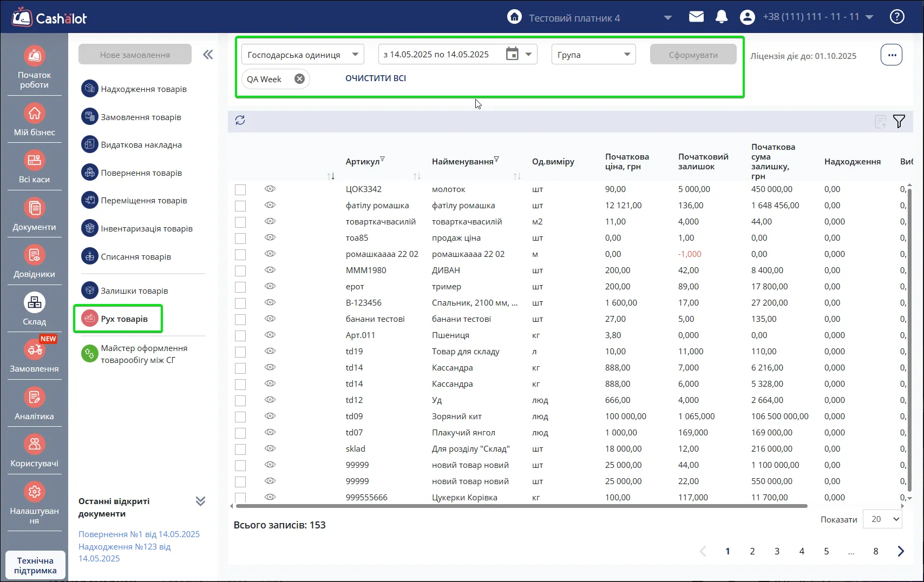Open the notifications bell
The height and width of the screenshot is (582, 924).
pos(721,17)
